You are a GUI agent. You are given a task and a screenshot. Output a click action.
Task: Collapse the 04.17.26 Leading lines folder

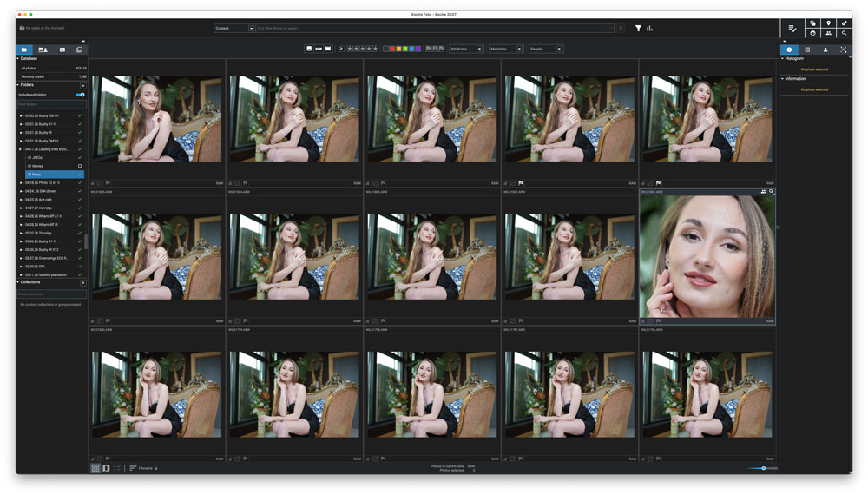pyautogui.click(x=21, y=149)
